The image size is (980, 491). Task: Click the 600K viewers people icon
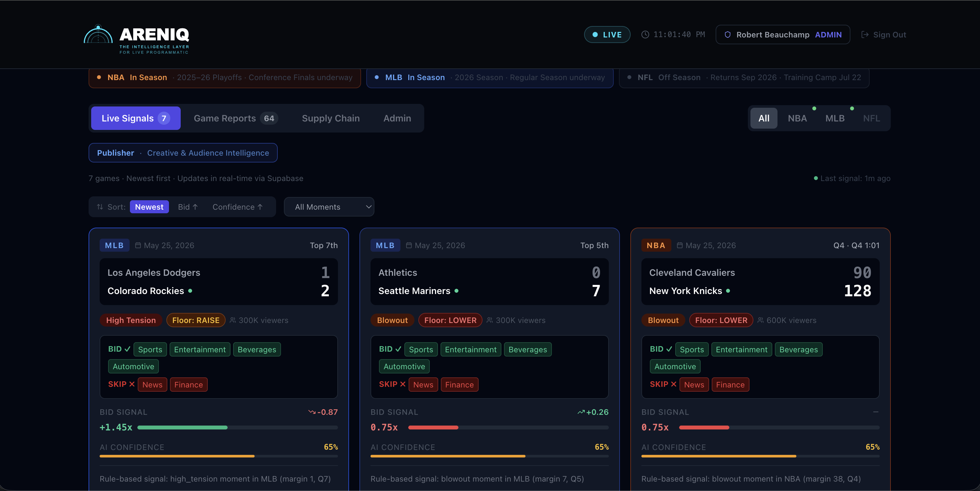[761, 320]
